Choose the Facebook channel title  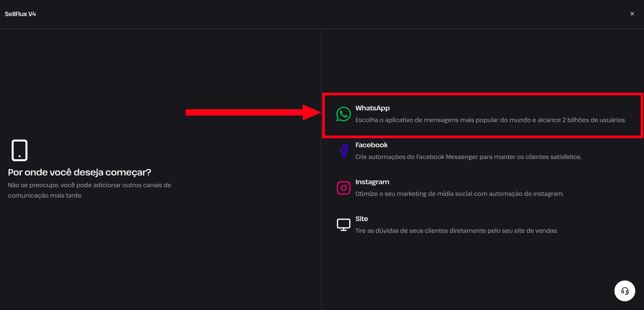pos(371,145)
